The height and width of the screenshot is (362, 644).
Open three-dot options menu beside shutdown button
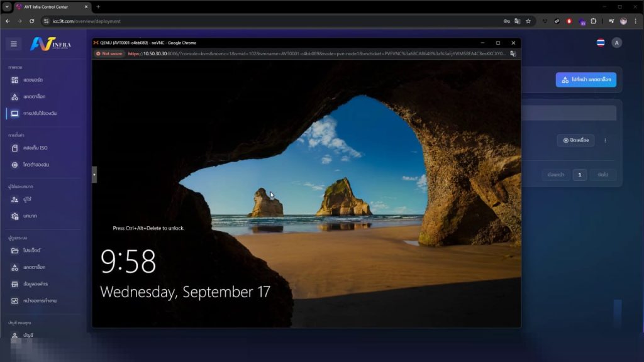[x=605, y=140]
